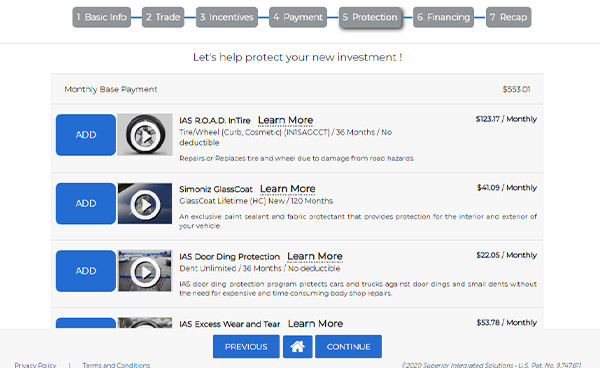The image size is (600, 368).
Task: Select the IAS Excess Wear and Tear title
Action: pos(230,324)
